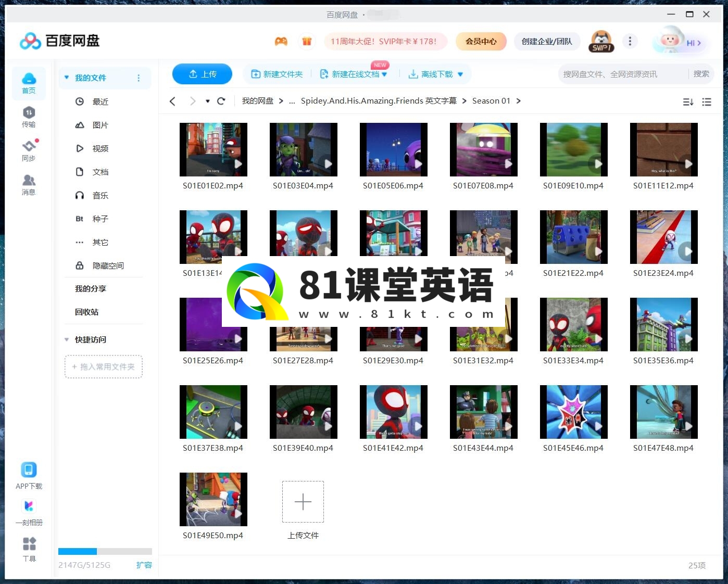728x584 pixels.
Task: Click the HI assistant mascot icon
Action: pos(680,41)
